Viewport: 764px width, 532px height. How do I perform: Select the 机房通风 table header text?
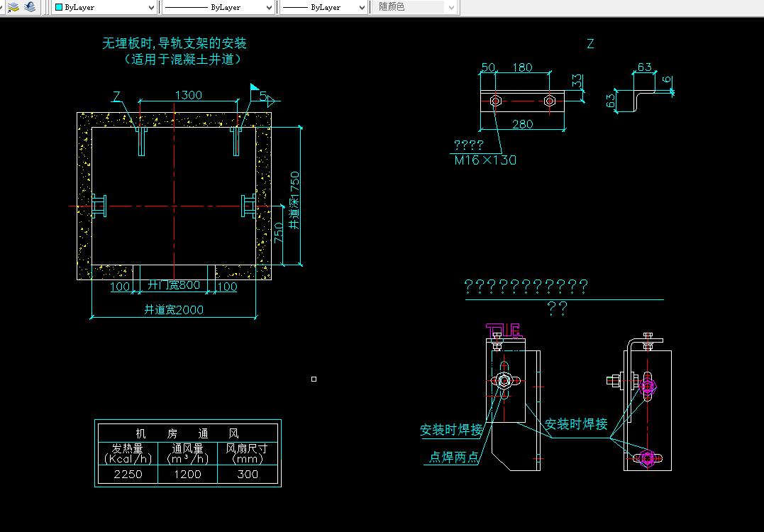click(187, 433)
